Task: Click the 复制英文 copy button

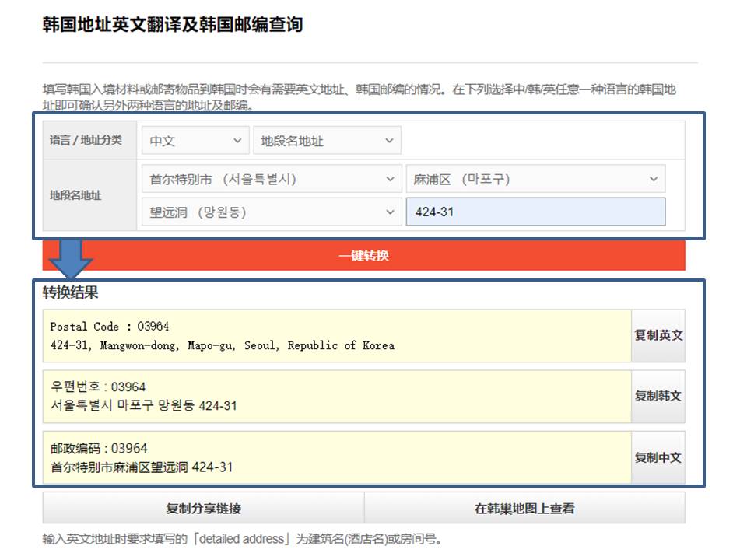Action: pyautogui.click(x=658, y=336)
